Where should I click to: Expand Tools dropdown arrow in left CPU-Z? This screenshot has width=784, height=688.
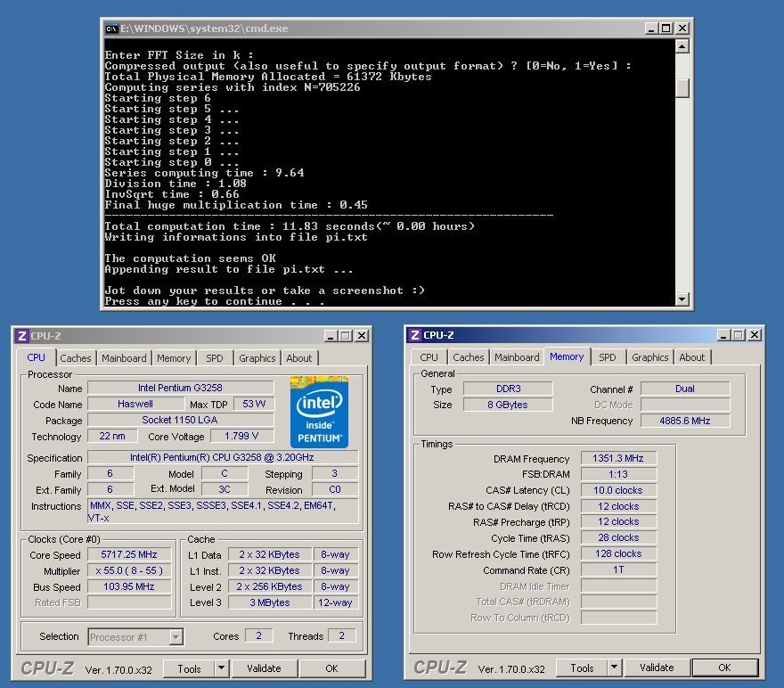click(x=221, y=668)
